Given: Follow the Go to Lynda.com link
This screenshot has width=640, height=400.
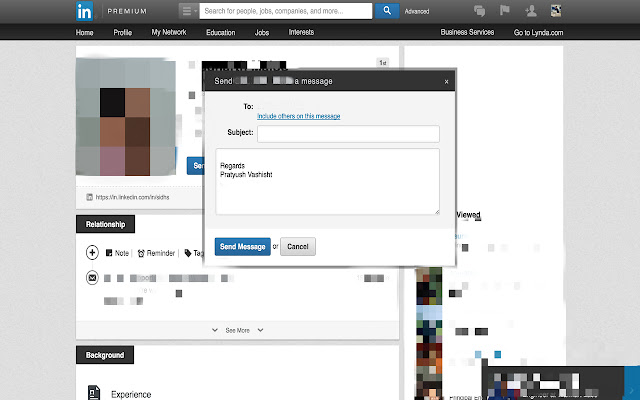Looking at the screenshot, I should [x=538, y=32].
